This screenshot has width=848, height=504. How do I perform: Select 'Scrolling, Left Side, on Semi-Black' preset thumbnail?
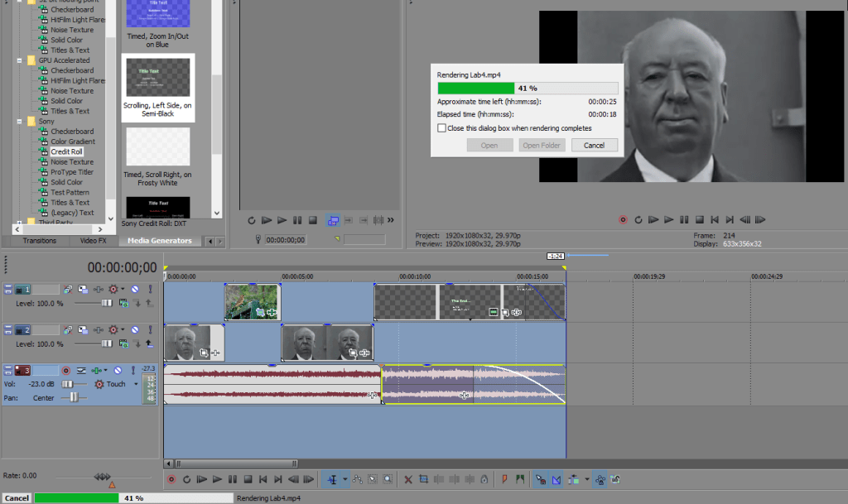[x=157, y=78]
